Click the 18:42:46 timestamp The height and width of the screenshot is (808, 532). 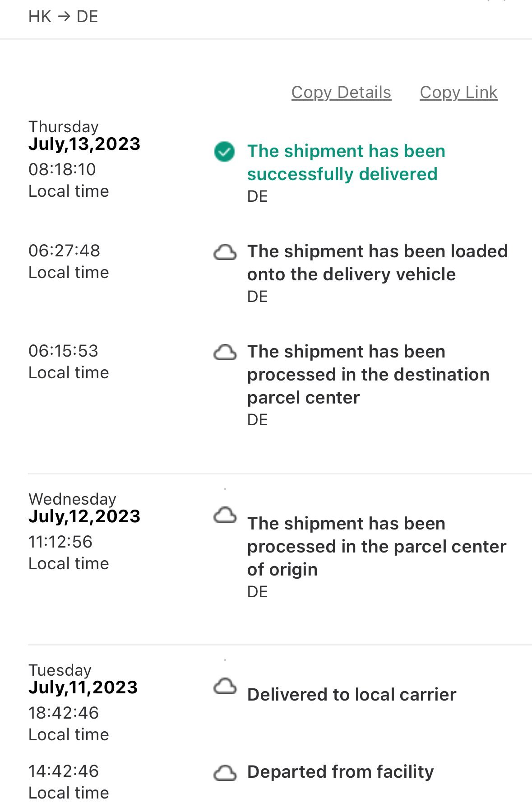[x=64, y=713]
